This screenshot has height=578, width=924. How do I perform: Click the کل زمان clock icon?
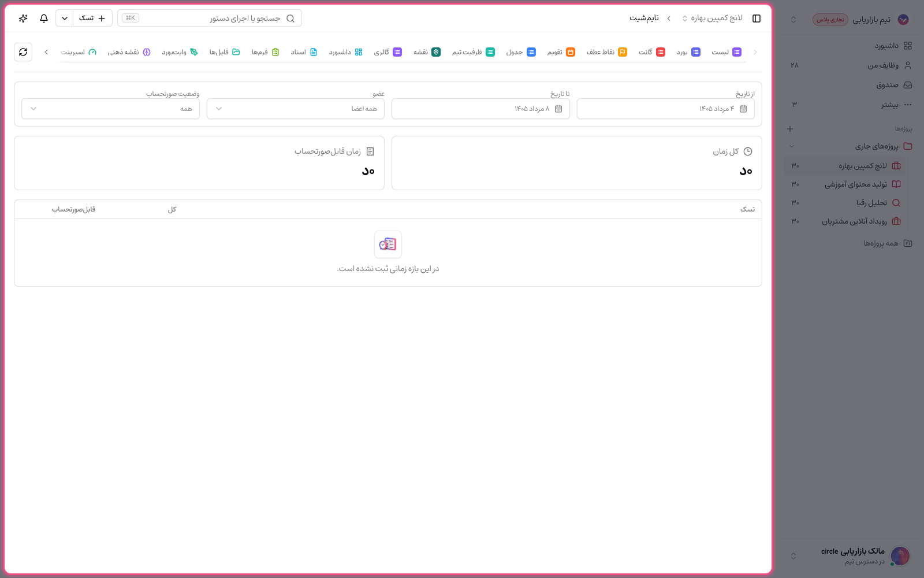(748, 151)
